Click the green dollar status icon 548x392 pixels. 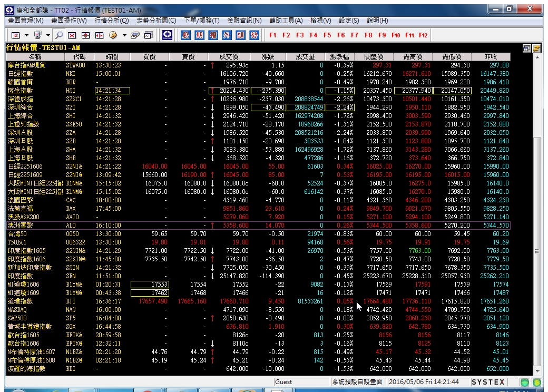click(537, 382)
